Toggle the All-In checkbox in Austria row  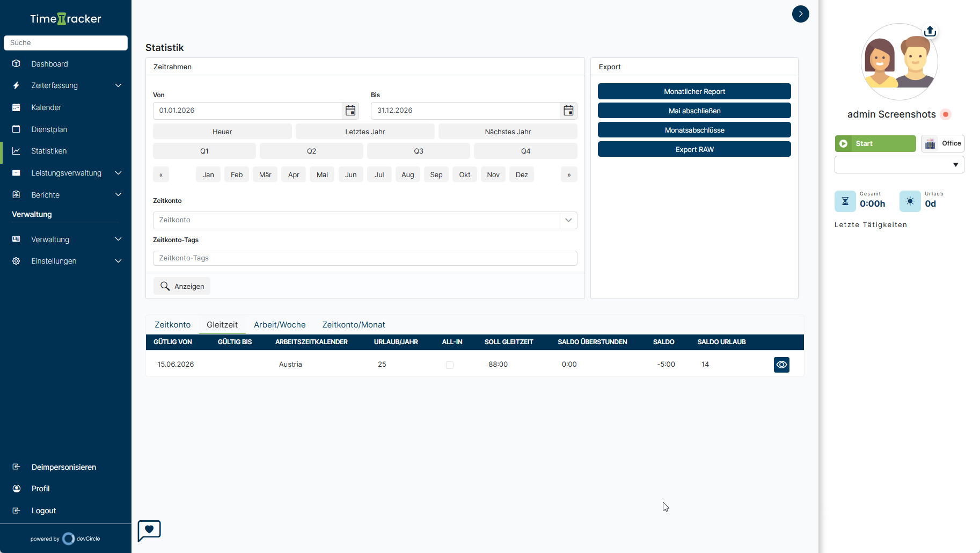click(450, 365)
